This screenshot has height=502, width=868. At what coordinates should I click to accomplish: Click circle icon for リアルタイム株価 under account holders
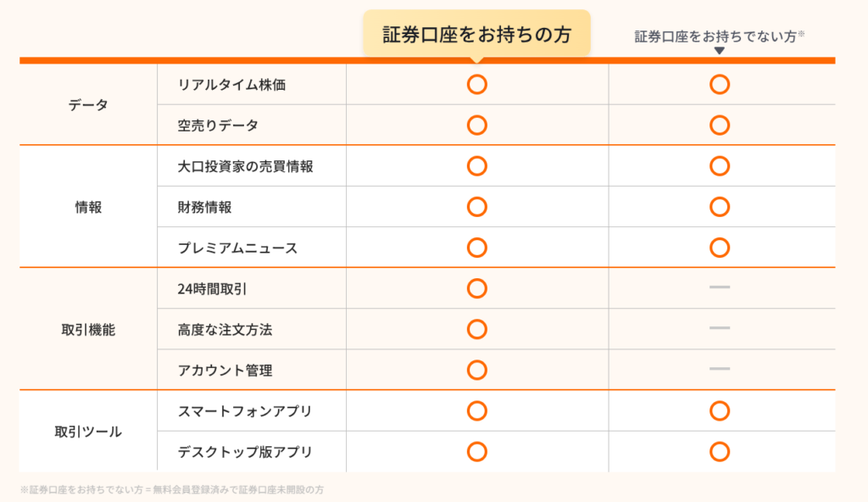477,85
